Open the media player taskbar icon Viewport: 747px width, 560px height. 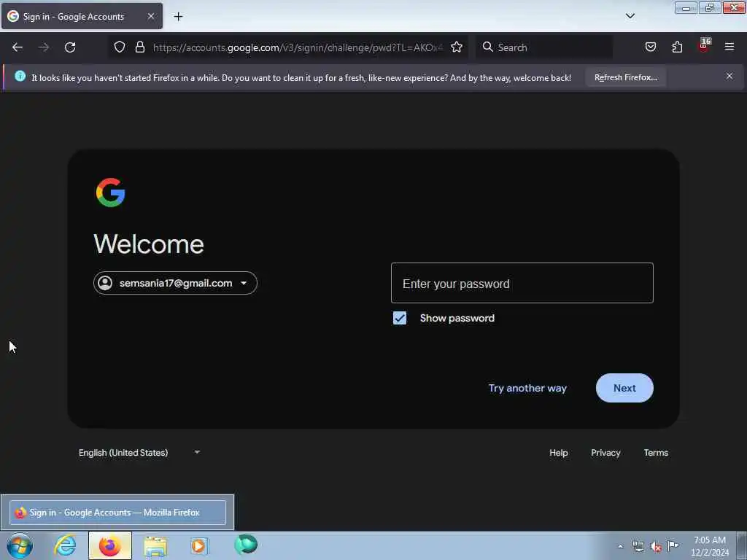[x=199, y=545]
